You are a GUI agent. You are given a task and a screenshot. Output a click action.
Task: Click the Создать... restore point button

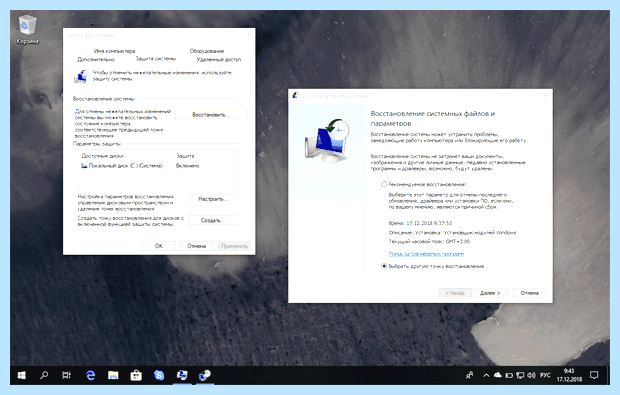[x=213, y=220]
